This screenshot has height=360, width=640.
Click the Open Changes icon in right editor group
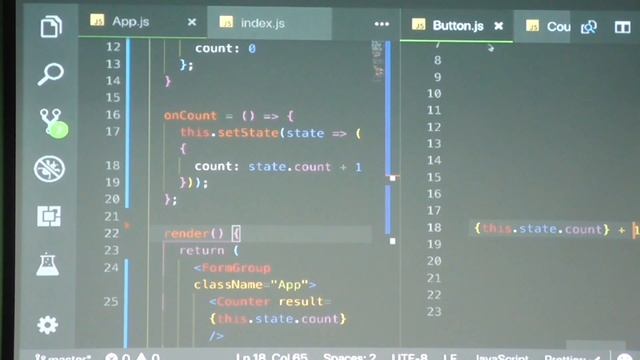tap(589, 27)
